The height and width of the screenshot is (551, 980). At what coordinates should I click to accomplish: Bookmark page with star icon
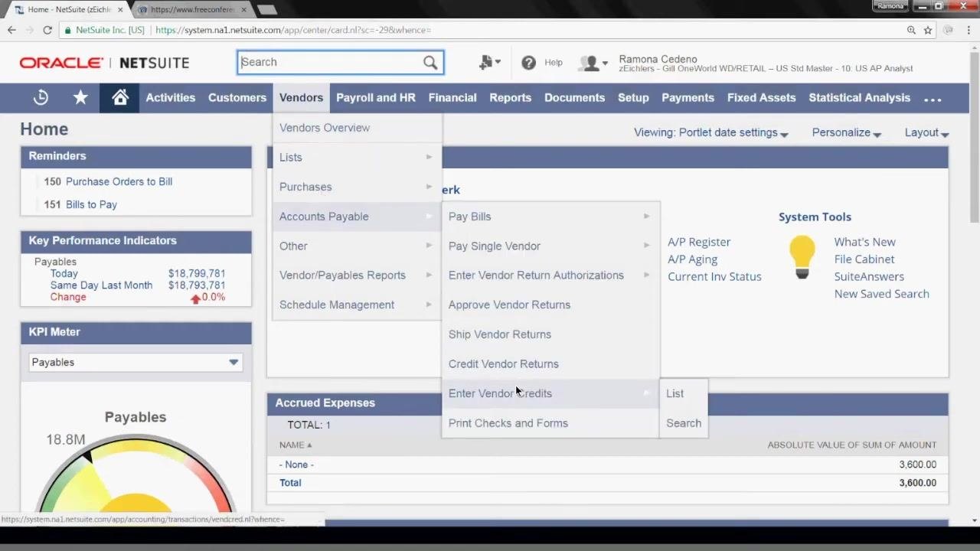pos(928,30)
